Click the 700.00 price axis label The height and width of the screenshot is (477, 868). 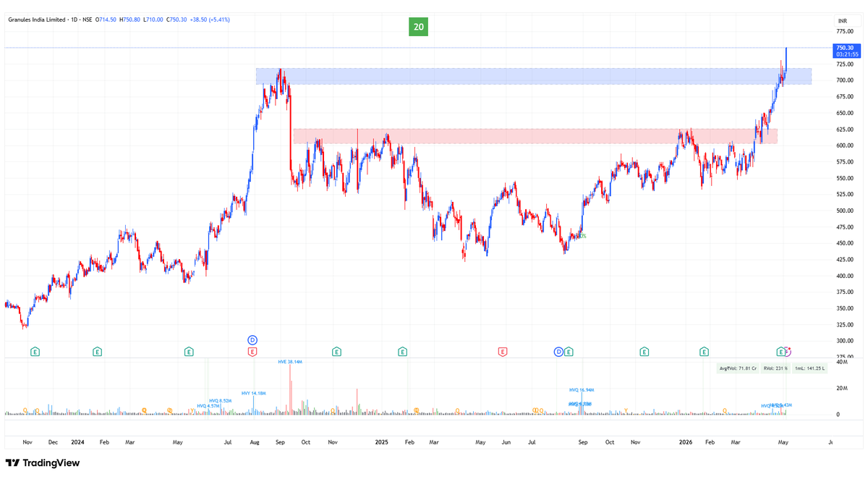(843, 80)
